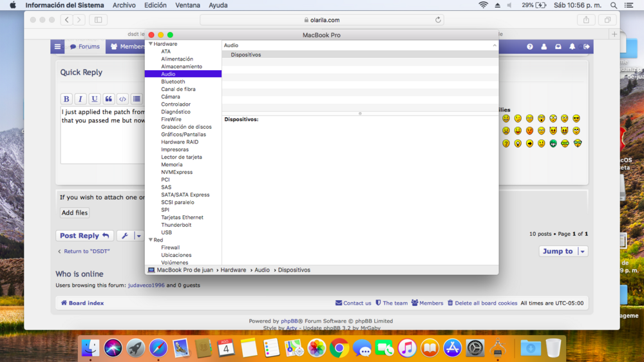Insert a code block using the code icon
The height and width of the screenshot is (362, 644).
(x=122, y=99)
